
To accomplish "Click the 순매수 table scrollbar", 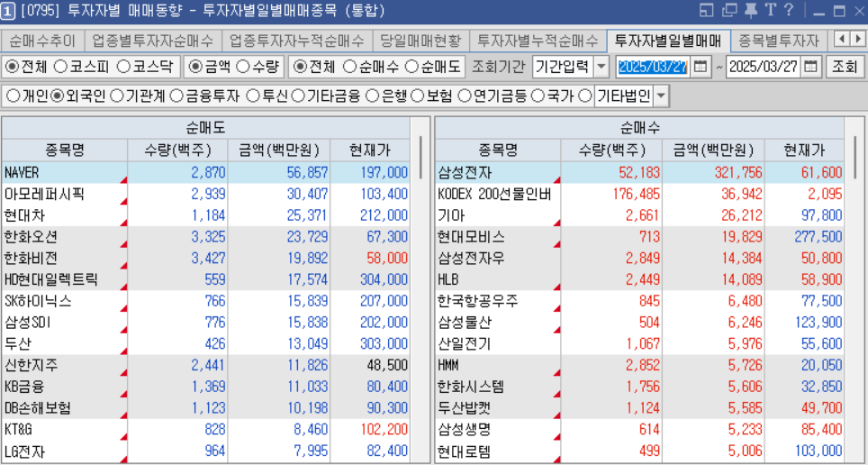I will pyautogui.click(x=855, y=158).
